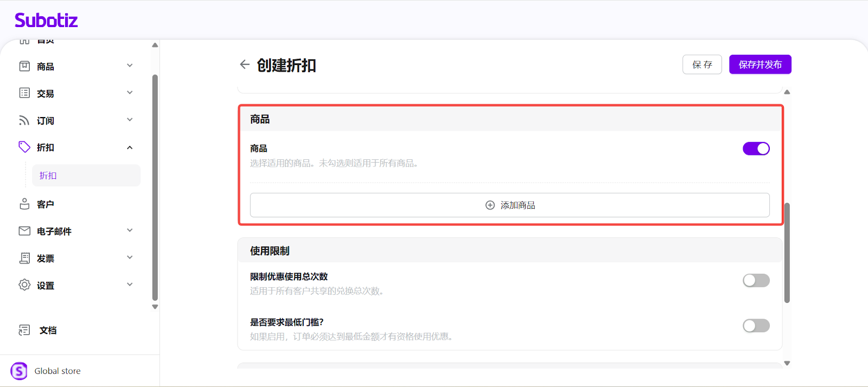The width and height of the screenshot is (868, 387).
Task: Click the 添加商品 button
Action: [509, 205]
